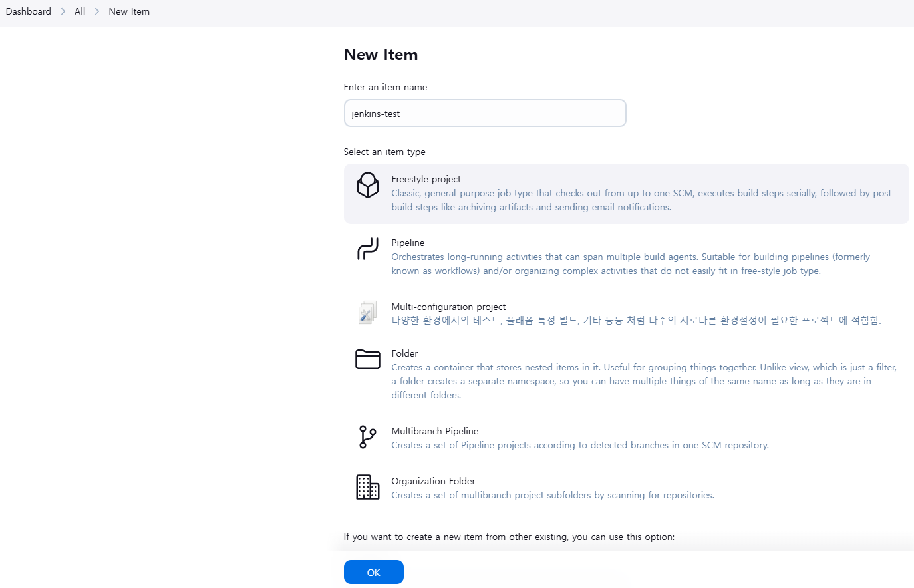Click the Organization Folder building icon

(x=368, y=487)
